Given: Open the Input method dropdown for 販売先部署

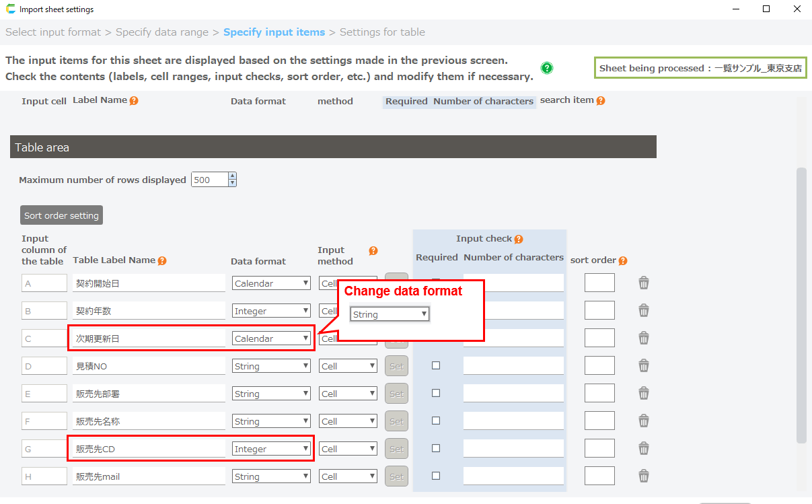Looking at the screenshot, I should (x=348, y=394).
